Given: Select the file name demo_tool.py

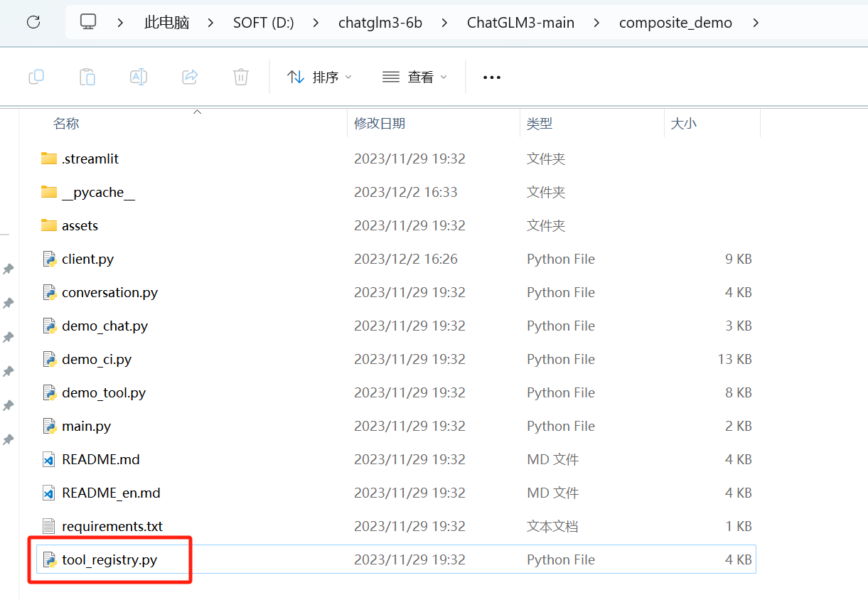Looking at the screenshot, I should [104, 392].
